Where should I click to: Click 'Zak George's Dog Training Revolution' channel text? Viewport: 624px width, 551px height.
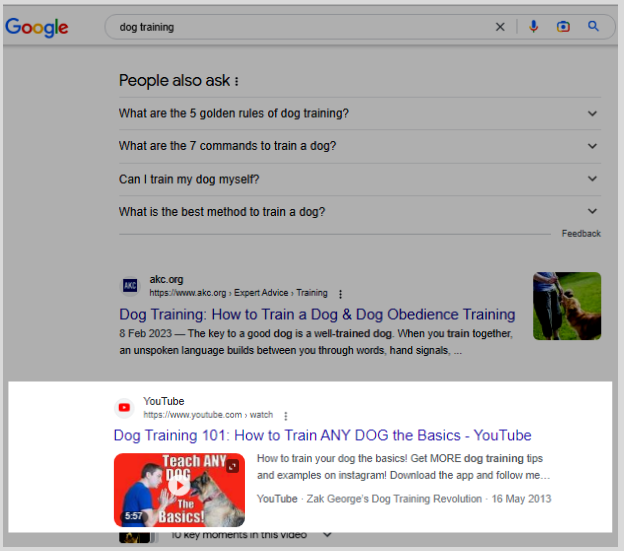[x=394, y=499]
